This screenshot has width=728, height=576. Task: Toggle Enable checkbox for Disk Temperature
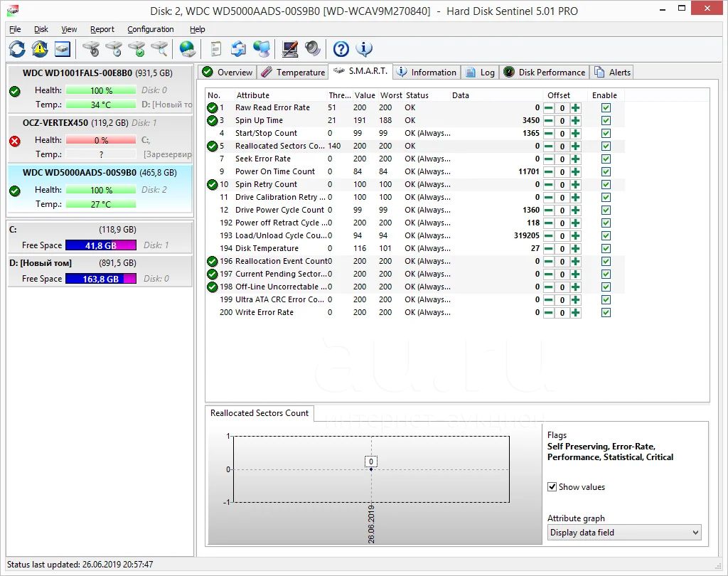[x=606, y=248]
